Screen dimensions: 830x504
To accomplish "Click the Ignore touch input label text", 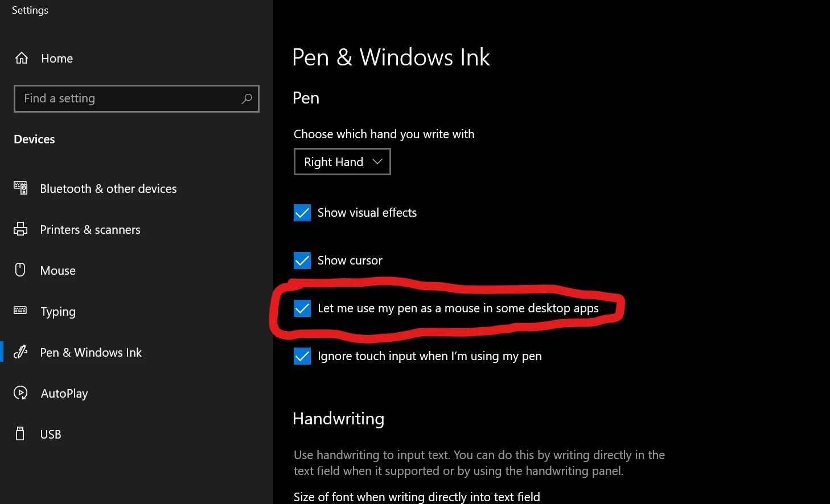I will point(430,356).
